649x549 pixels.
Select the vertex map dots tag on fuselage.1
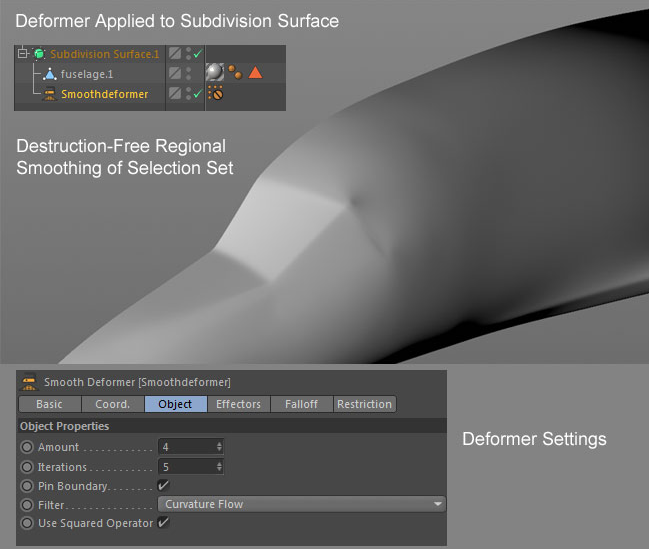point(235,73)
